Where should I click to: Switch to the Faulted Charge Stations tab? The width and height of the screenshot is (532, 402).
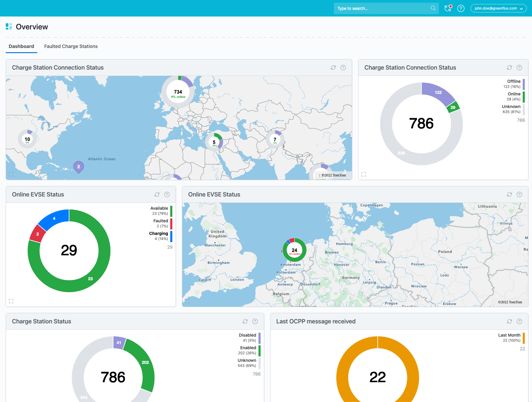point(71,46)
